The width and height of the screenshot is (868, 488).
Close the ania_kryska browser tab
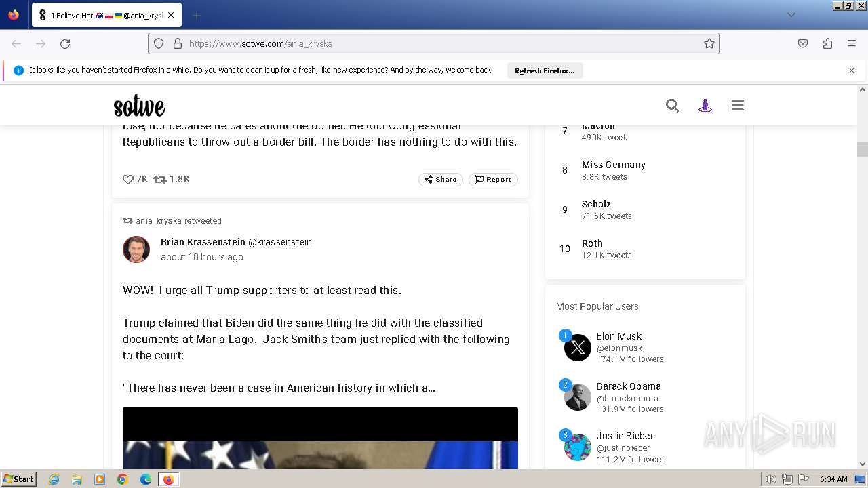[x=171, y=15]
